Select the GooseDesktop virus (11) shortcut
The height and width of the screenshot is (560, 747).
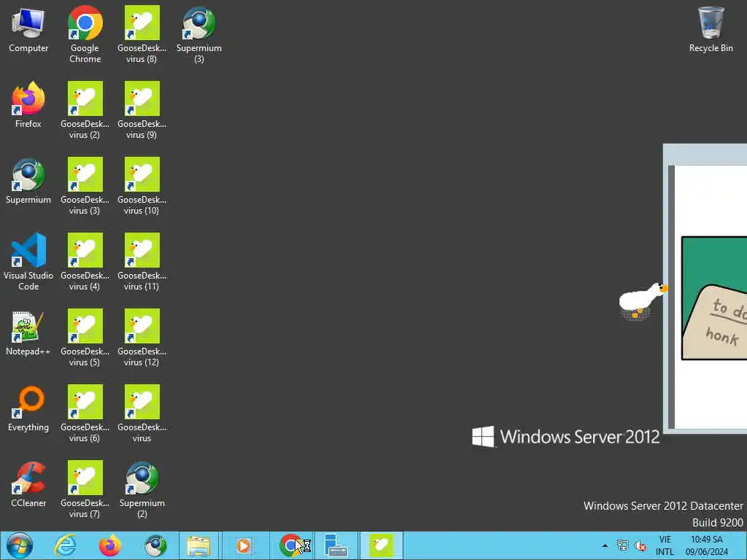142,262
